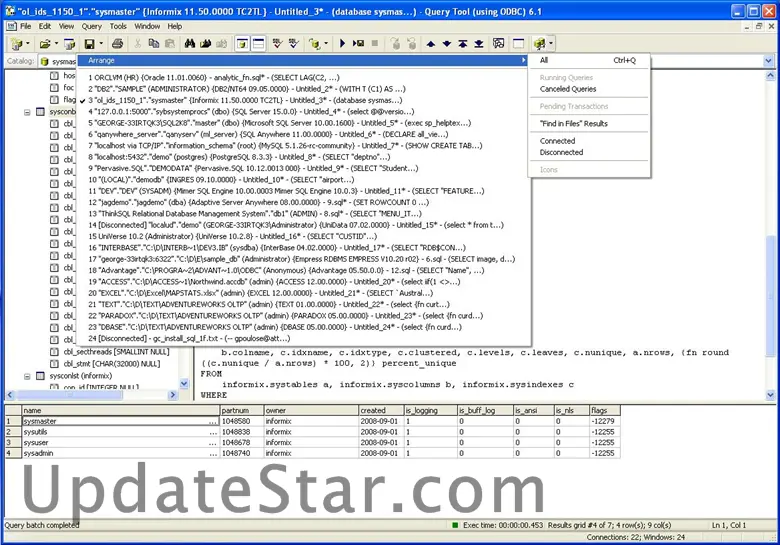The width and height of the screenshot is (780, 545).
Task: Click the partnum column header
Action: (242, 411)
